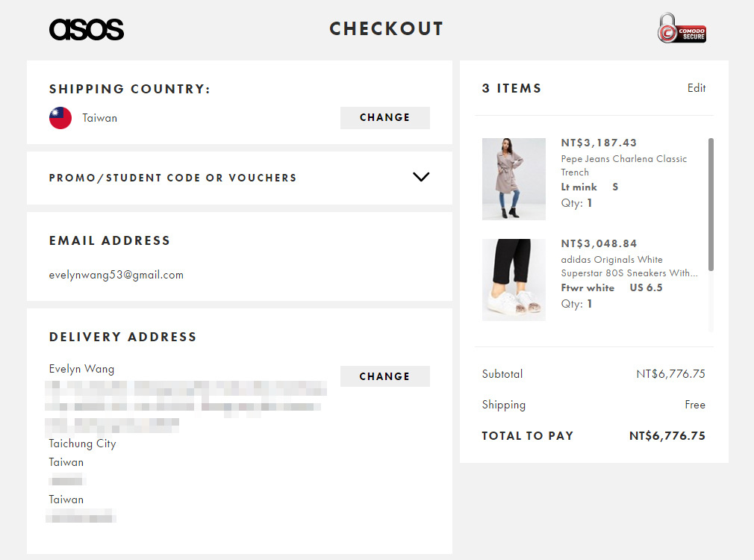
Task: Click the Taiwan shipping country label
Action: tap(99, 119)
